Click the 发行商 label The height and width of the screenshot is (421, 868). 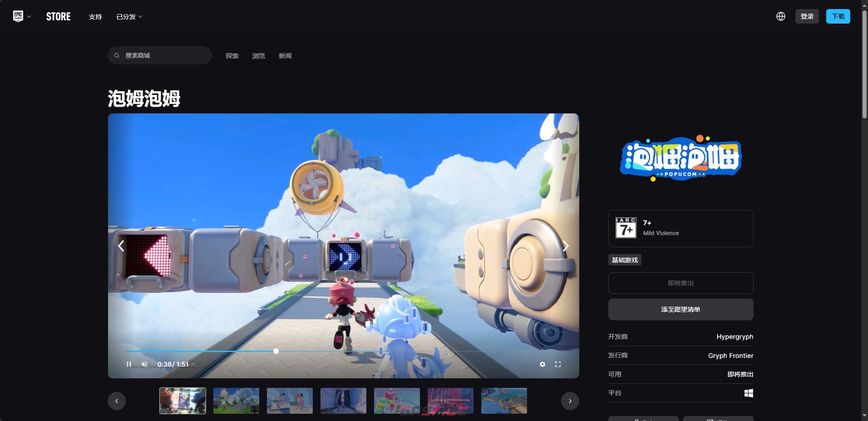pyautogui.click(x=618, y=356)
